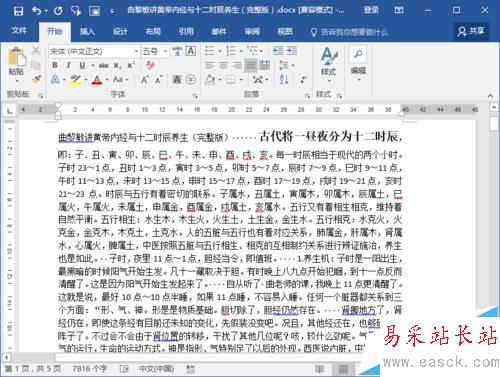The image size is (500, 377).
Task: Grow font size with the larger A button
Action: [144, 80]
